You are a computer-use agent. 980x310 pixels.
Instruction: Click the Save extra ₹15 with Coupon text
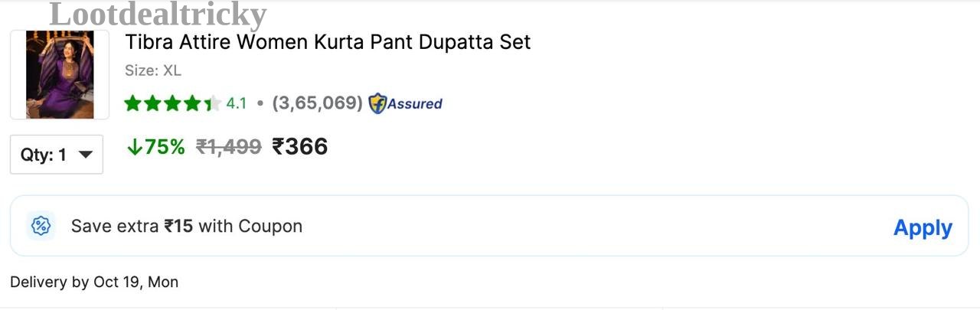pyautogui.click(x=187, y=226)
